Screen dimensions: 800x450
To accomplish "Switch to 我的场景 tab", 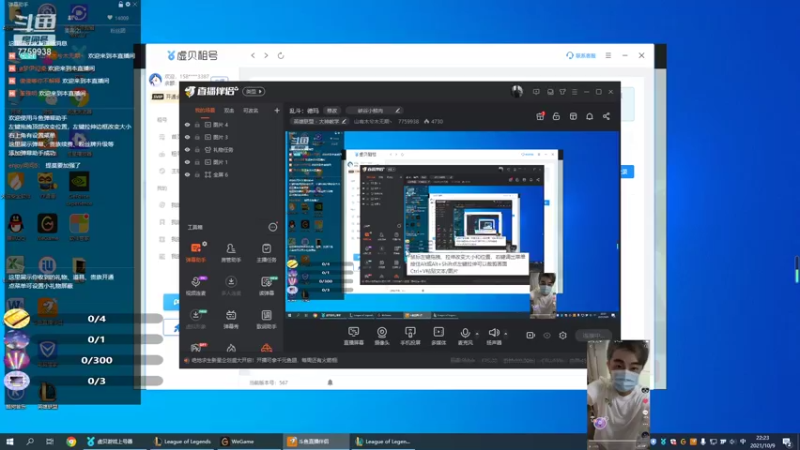I will (x=205, y=110).
